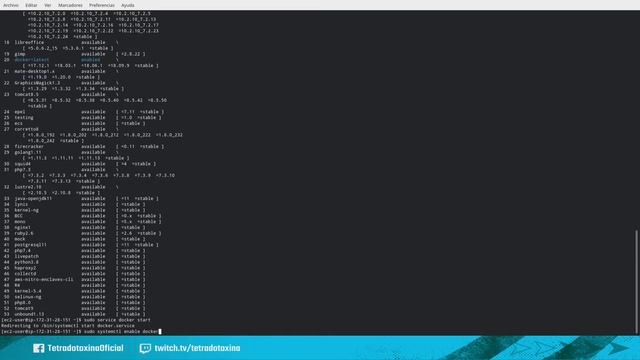Click the unbound1.13 package name

29,314
